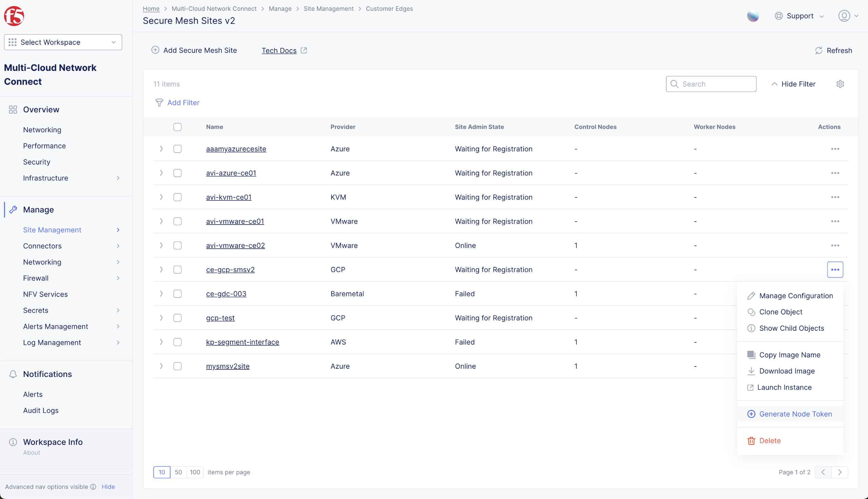Check the checkbox for ce-gcp-smsv2 row

coord(177,269)
